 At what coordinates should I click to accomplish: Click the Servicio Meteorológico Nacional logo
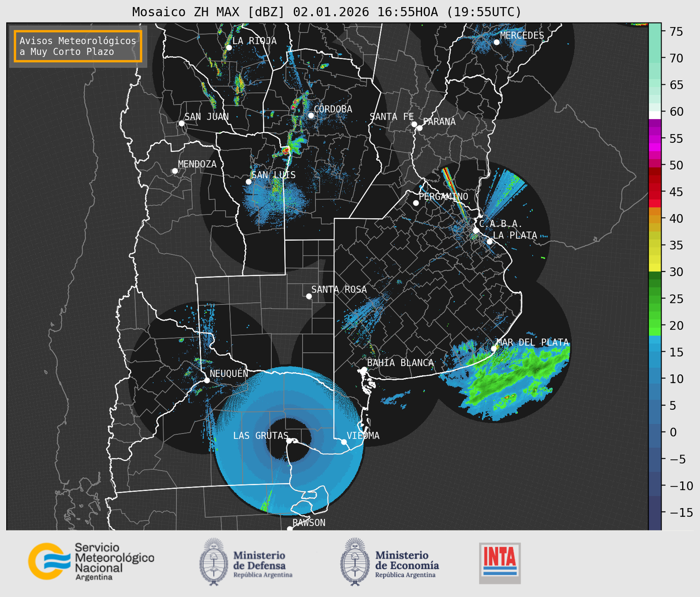(x=91, y=561)
